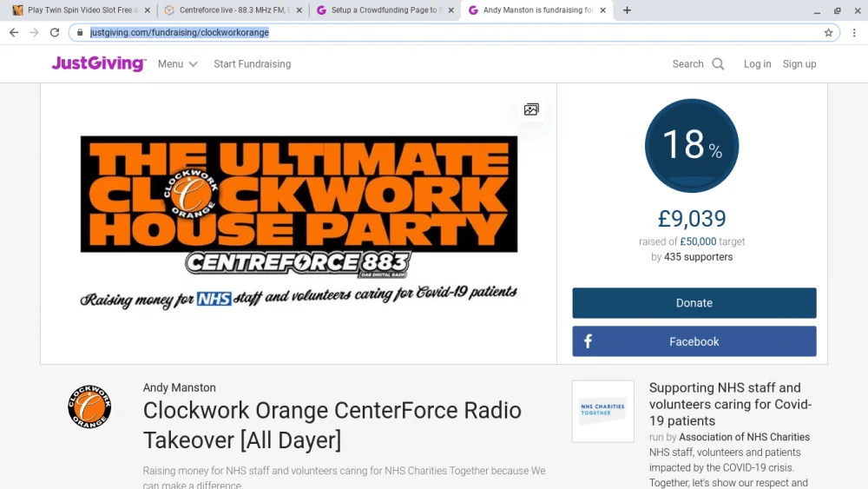The image size is (868, 489).
Task: Open the cover photo gallery icon
Action: [531, 109]
